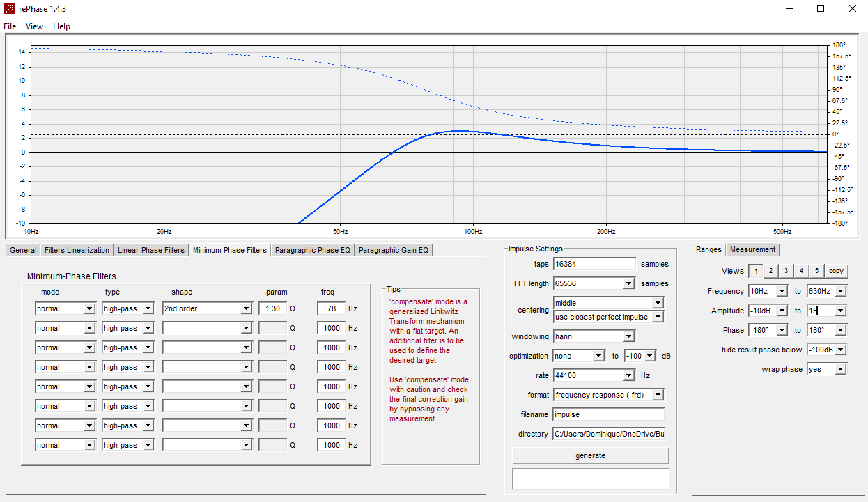
Task: Select the Ranges tab
Action: click(708, 249)
